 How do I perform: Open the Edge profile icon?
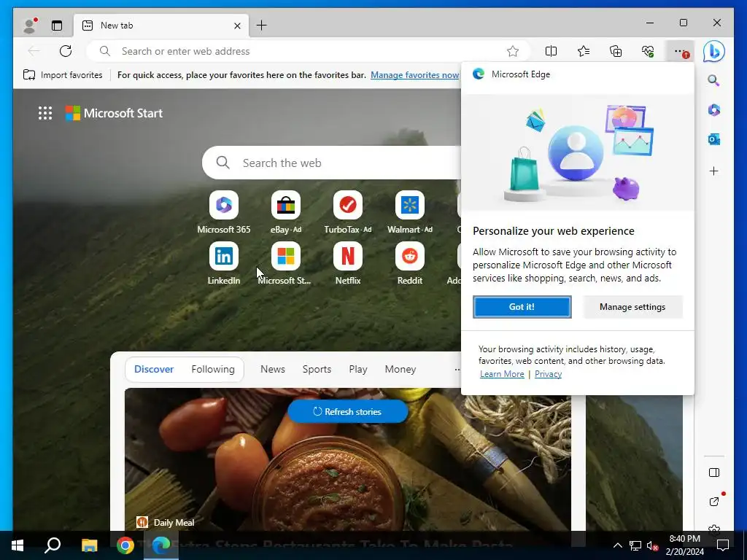click(30, 26)
